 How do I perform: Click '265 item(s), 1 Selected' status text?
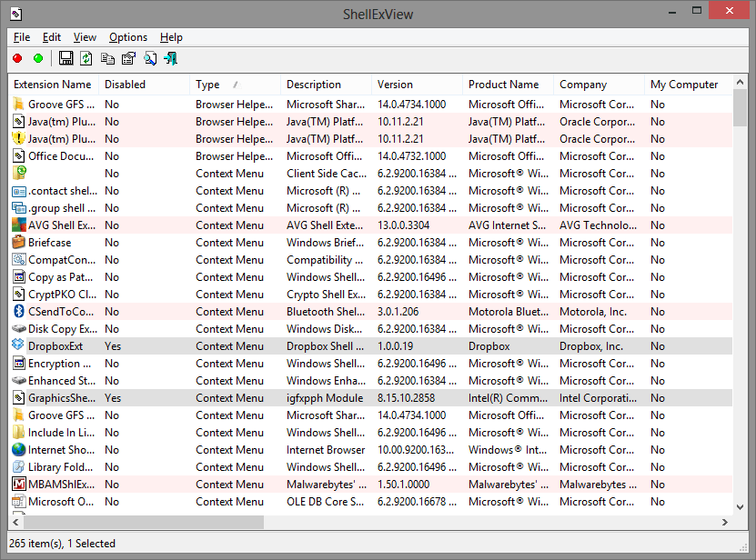point(62,543)
